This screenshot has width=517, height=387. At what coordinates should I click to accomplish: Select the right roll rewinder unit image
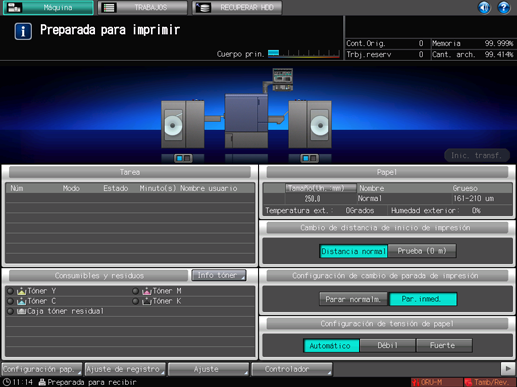click(x=310, y=124)
